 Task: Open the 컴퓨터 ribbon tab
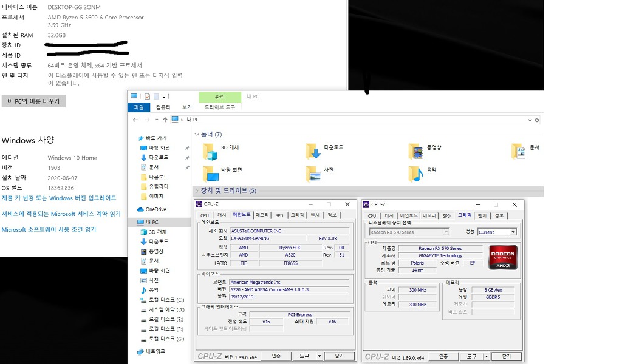click(163, 107)
